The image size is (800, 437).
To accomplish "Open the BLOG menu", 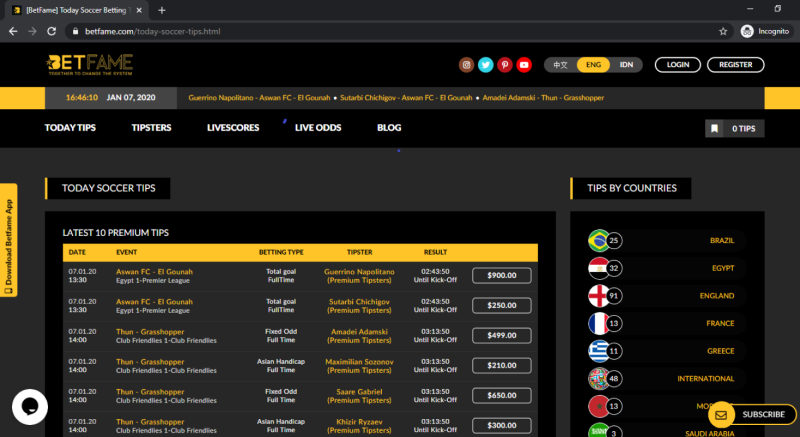I will tap(389, 127).
